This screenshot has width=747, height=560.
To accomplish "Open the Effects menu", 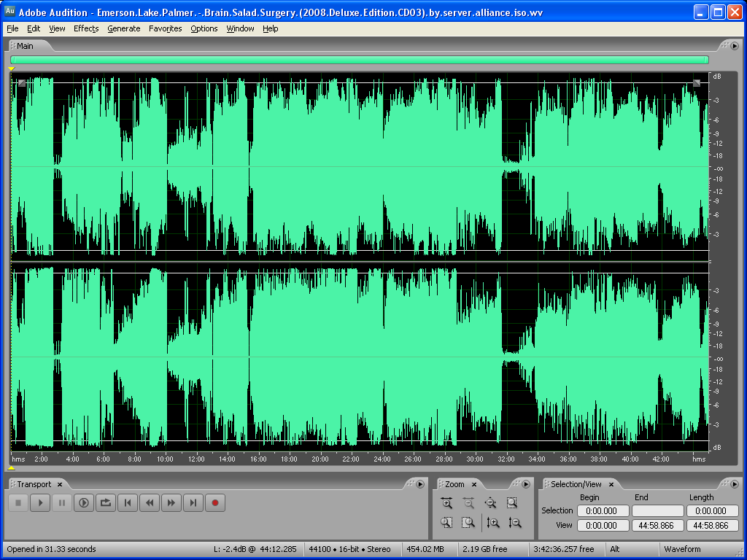I will (86, 28).
